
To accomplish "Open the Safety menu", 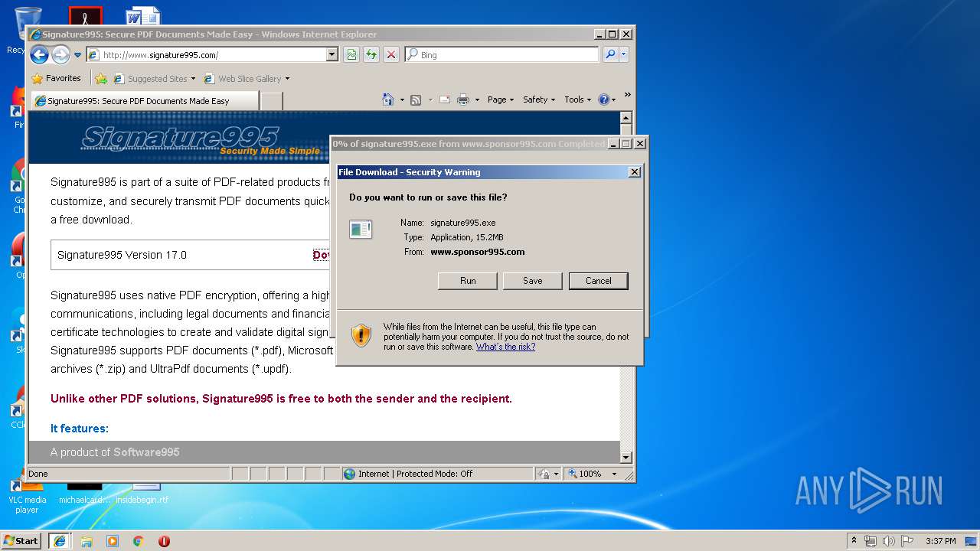I will pos(539,99).
